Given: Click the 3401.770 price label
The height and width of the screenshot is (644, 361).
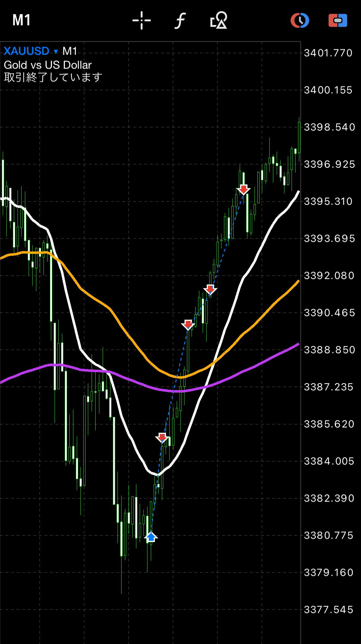Looking at the screenshot, I should click(x=328, y=53).
